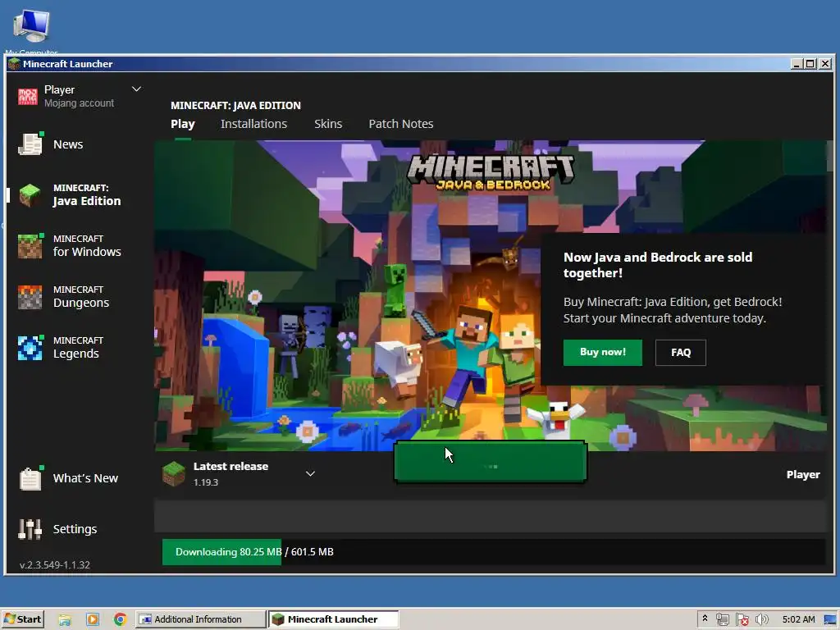The width and height of the screenshot is (840, 630).
Task: Click the volume speaker tray icon
Action: tap(761, 619)
